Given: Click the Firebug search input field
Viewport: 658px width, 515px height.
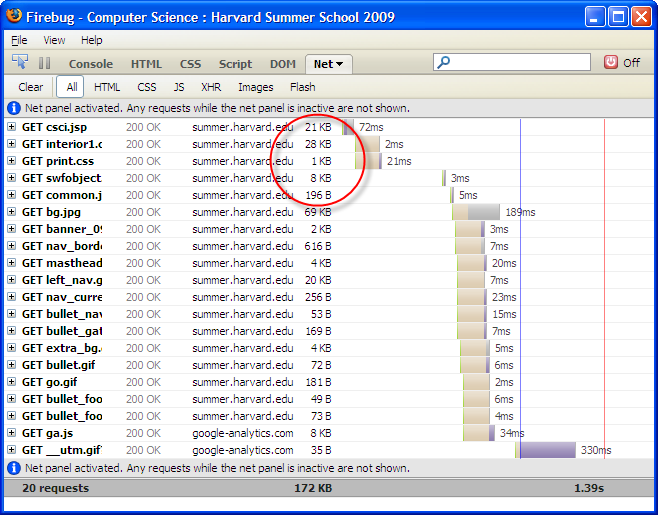Looking at the screenshot, I should [512, 63].
